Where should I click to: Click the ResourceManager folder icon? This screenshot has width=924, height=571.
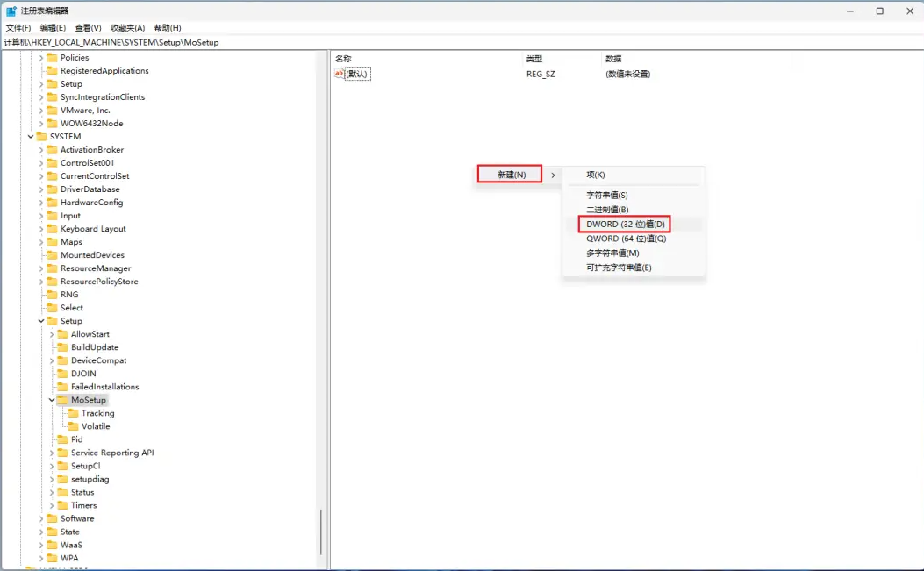[53, 268]
